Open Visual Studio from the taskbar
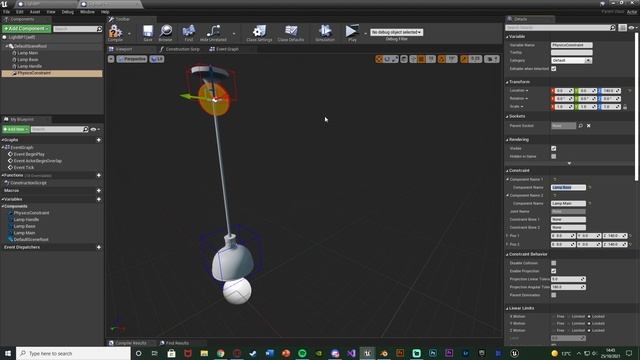Viewport: 640px width, 360px height. (x=351, y=353)
